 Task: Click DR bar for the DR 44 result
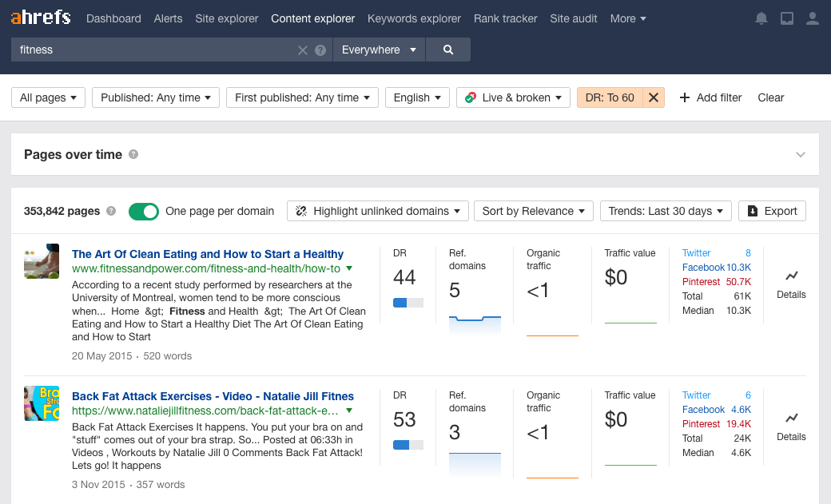[408, 303]
